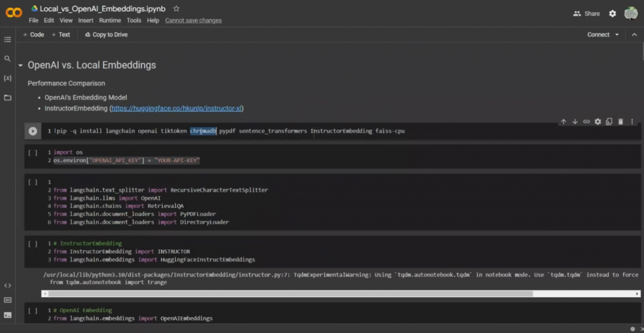Open the Runtime menu
644x333 pixels.
(x=110, y=21)
